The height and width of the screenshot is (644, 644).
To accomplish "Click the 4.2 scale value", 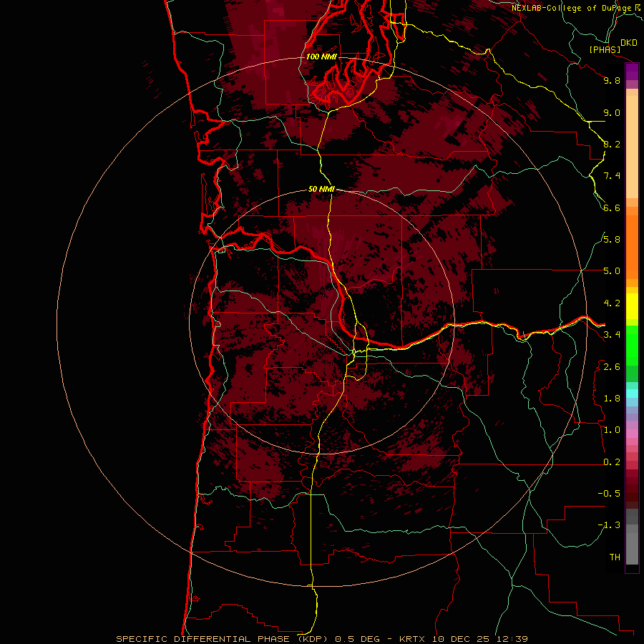I will (612, 303).
